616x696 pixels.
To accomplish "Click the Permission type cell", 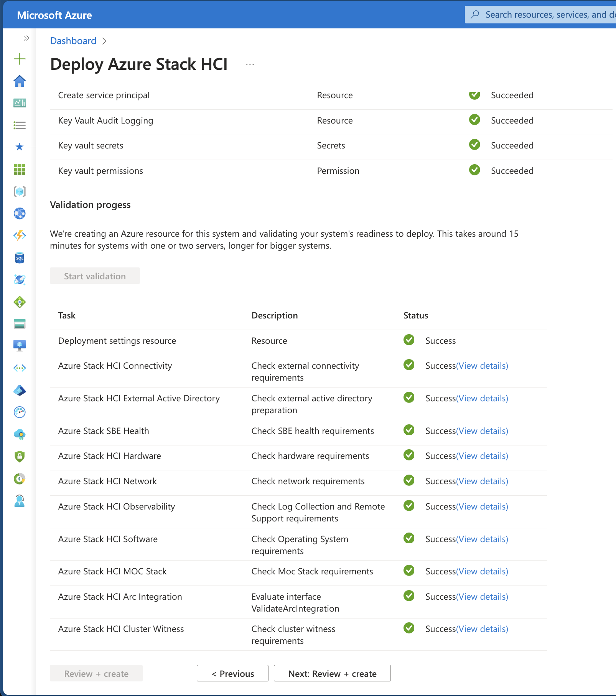I will click(338, 171).
